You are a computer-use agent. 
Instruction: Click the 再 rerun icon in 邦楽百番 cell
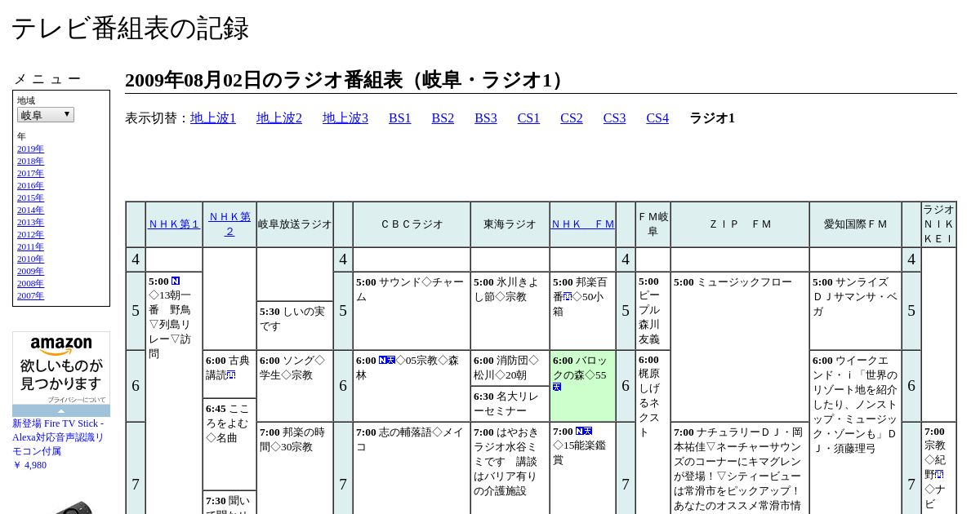click(x=568, y=296)
